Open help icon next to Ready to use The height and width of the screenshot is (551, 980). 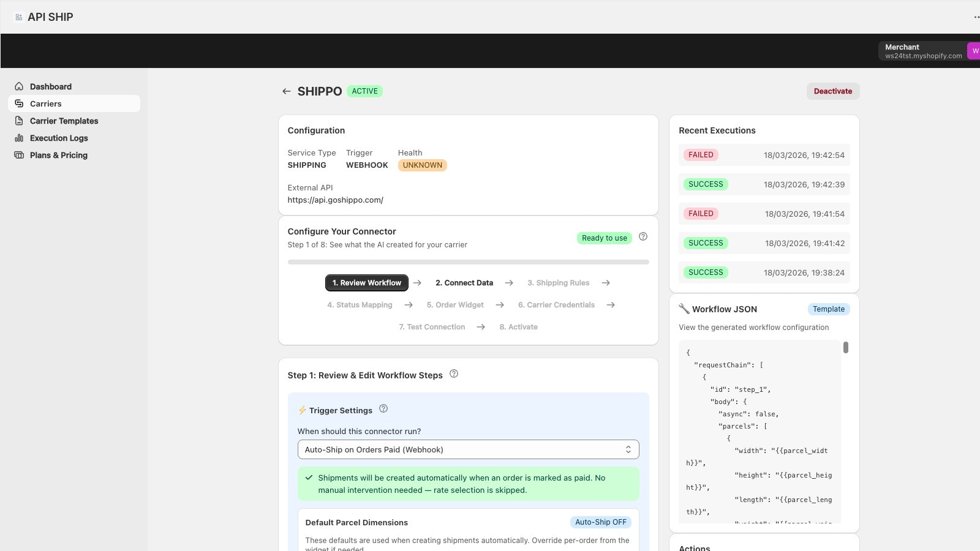pos(643,236)
